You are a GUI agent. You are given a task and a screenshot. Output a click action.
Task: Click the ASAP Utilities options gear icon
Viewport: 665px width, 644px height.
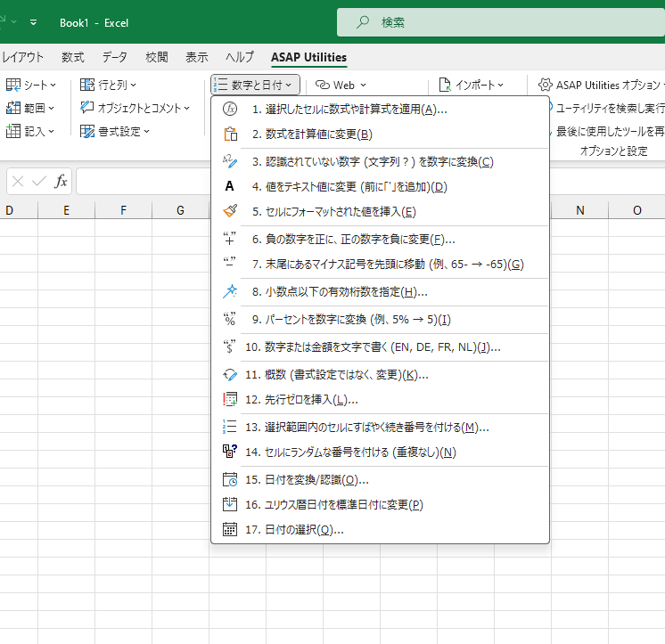[545, 85]
